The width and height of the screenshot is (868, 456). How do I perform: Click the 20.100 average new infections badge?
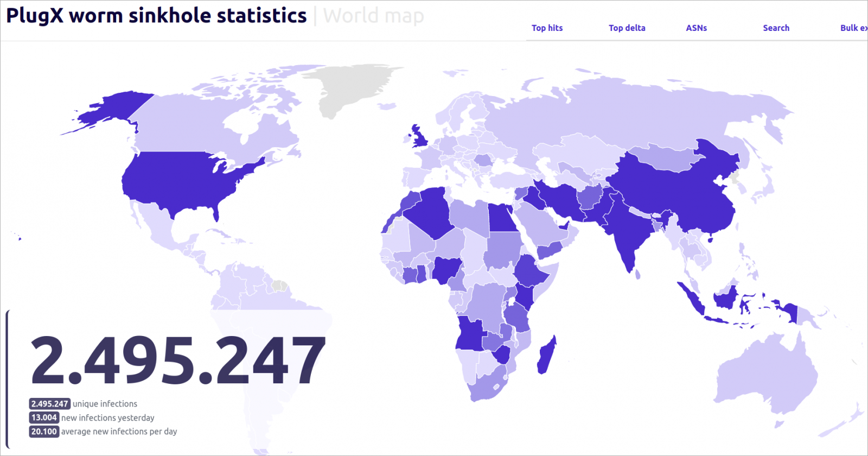point(44,432)
